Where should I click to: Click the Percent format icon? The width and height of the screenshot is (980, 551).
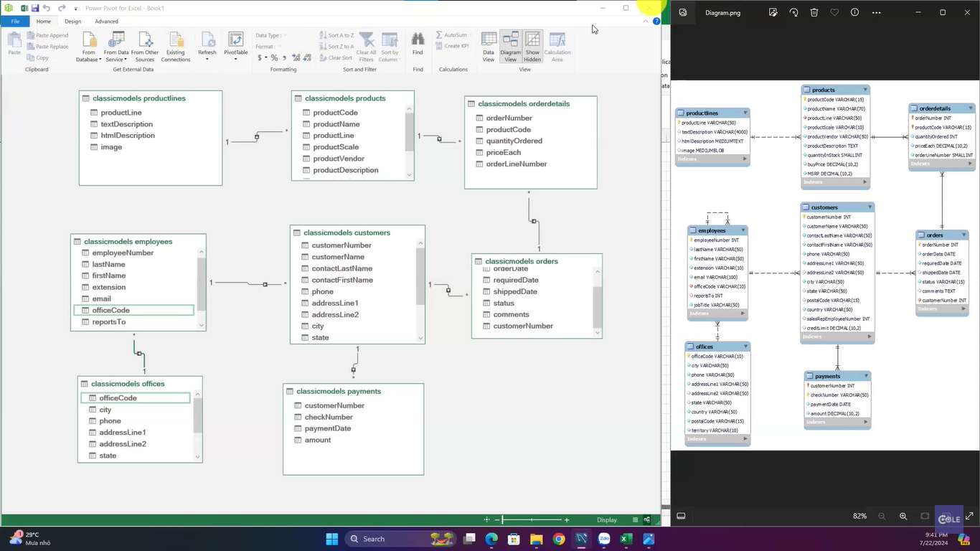(x=274, y=57)
